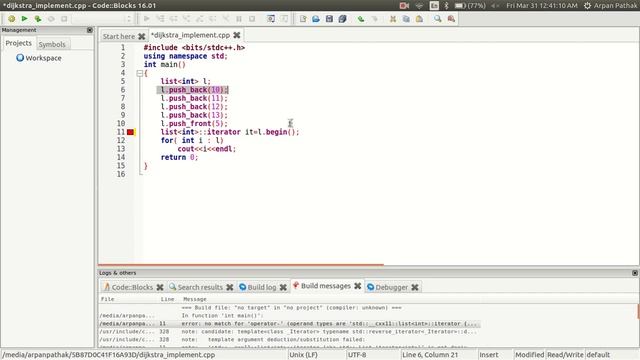640x360 pixels.
Task: Click the Abort build stop icon
Action: pyautogui.click(x=64, y=19)
